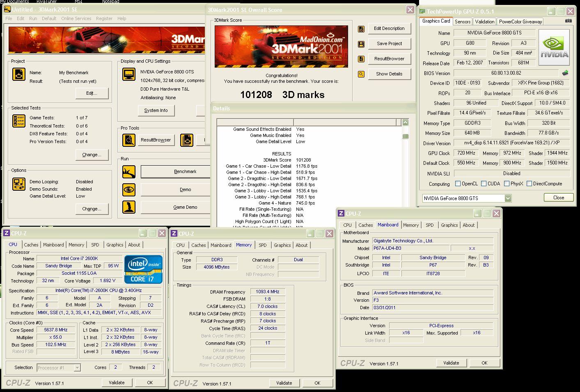Click the Show Details button

pos(389,74)
